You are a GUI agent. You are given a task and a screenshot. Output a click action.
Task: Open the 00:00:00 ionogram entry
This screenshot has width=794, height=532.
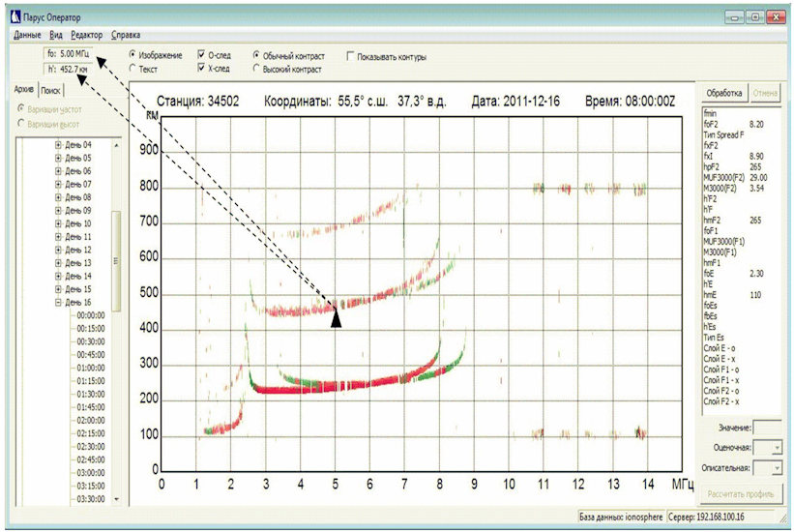pyautogui.click(x=91, y=315)
